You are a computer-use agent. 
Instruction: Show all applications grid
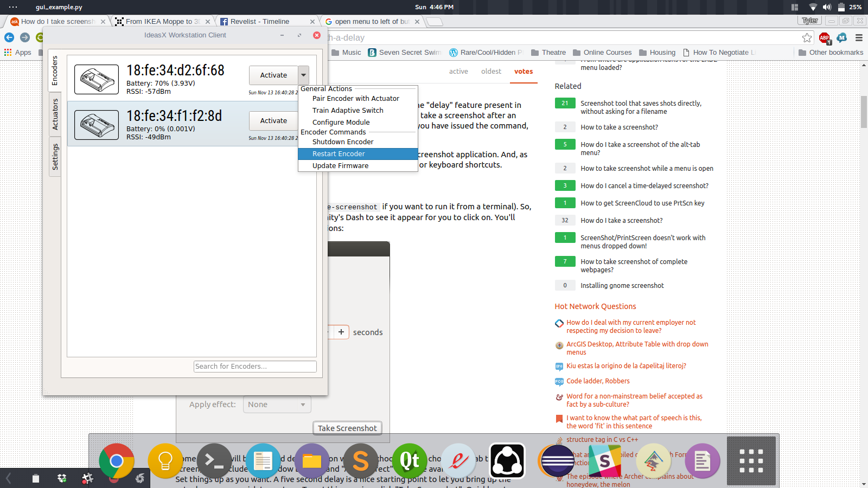point(751,461)
